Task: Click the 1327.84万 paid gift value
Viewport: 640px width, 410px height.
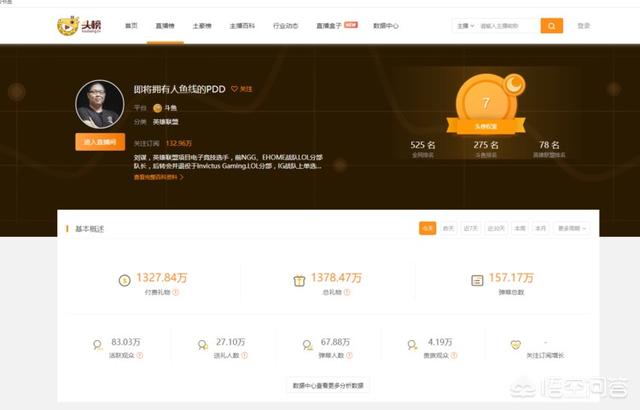Action: (x=162, y=278)
